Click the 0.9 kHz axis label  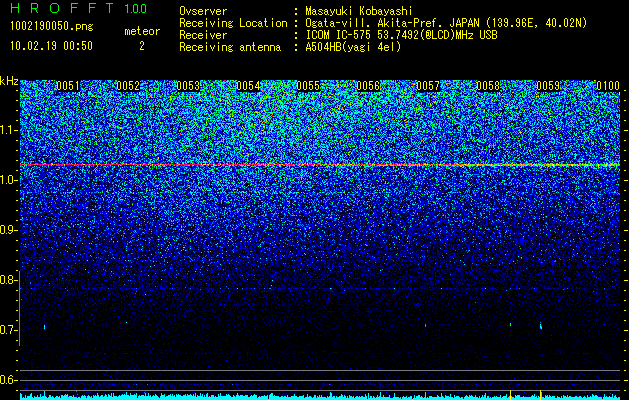[8, 230]
